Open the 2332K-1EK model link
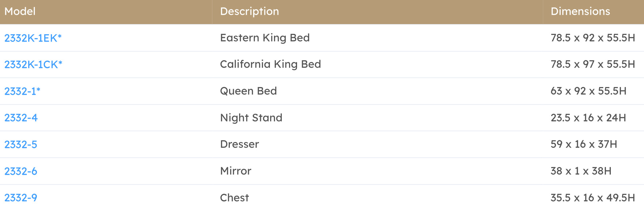644x209 pixels. click(x=33, y=38)
